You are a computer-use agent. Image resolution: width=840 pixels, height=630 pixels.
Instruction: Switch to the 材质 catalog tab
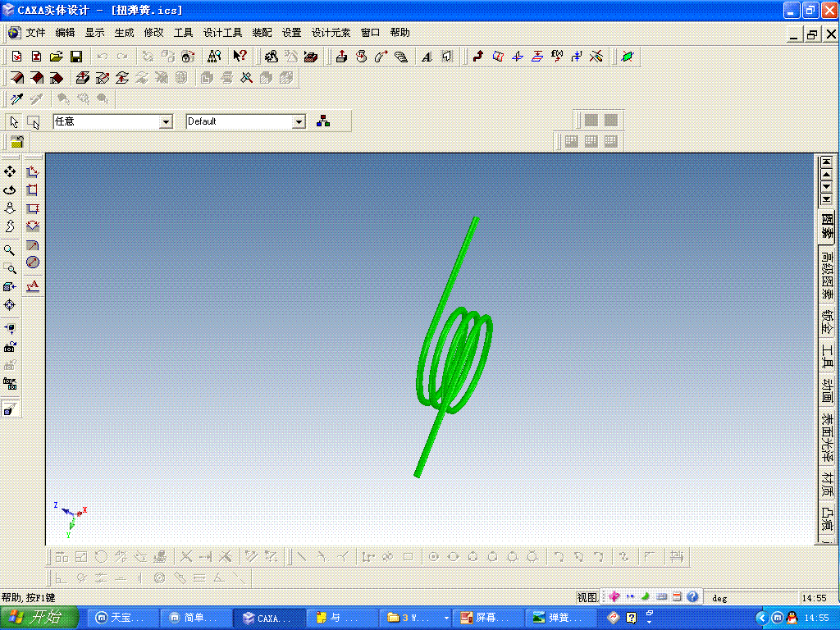tap(827, 484)
